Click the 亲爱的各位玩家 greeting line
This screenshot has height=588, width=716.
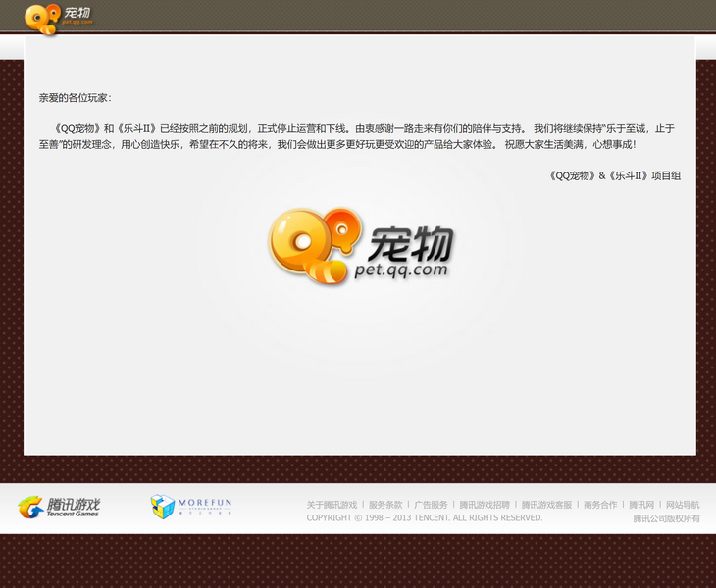pos(76,98)
